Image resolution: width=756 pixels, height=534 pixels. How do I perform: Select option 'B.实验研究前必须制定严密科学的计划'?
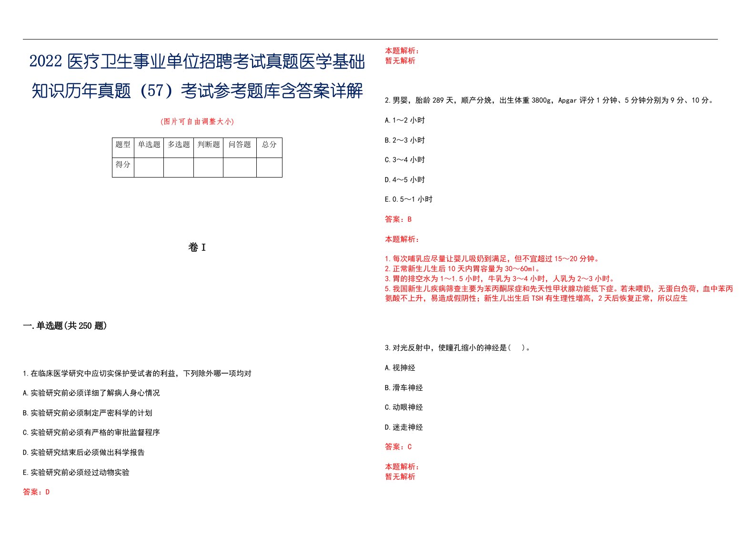coord(88,413)
